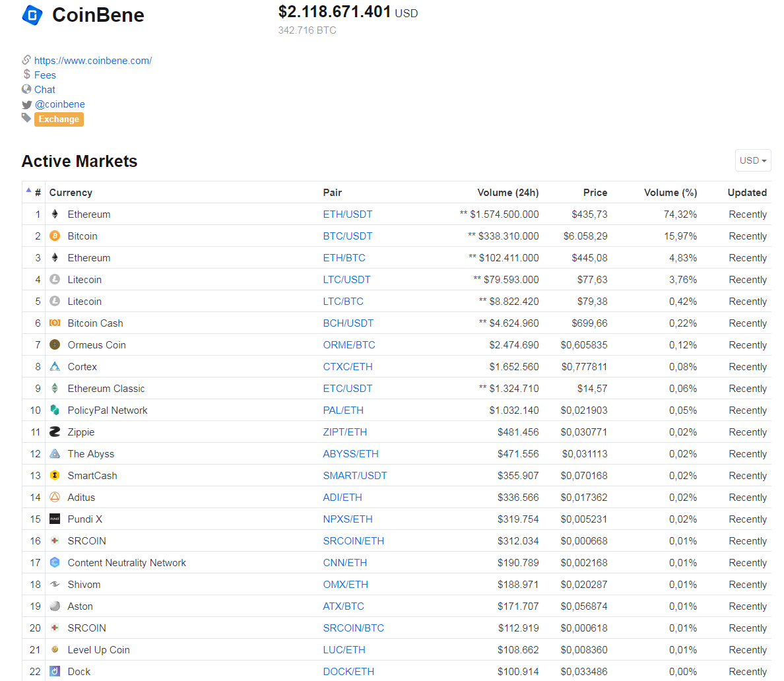Image resolution: width=784 pixels, height=681 pixels.
Task: Click the Cortex icon
Action: (55, 366)
